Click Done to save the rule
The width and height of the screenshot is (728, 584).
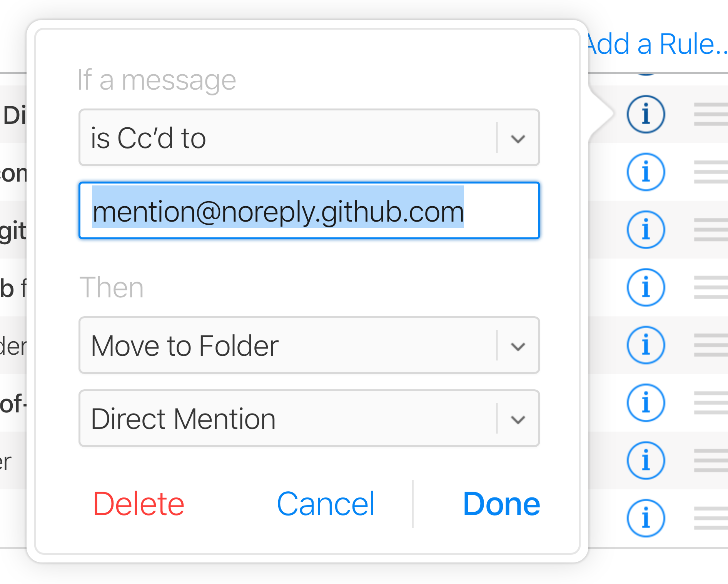[501, 504]
